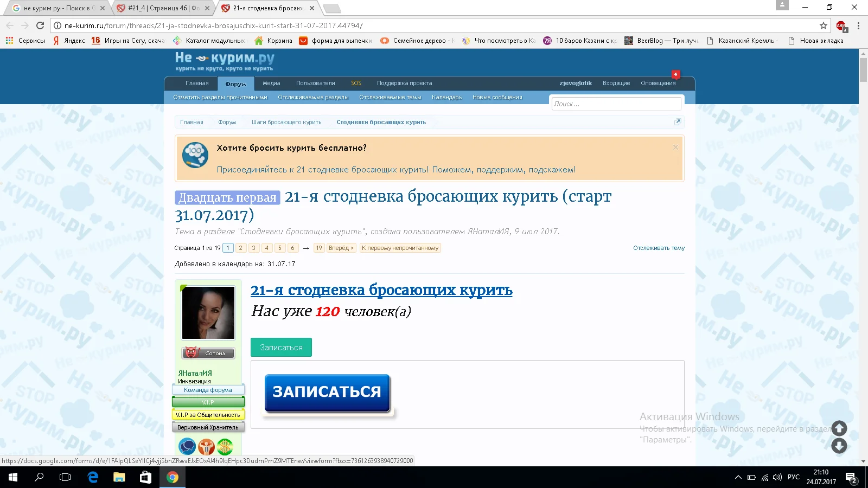Go back to the previous page in Chrome
The height and width of the screenshot is (488, 868).
click(10, 25)
